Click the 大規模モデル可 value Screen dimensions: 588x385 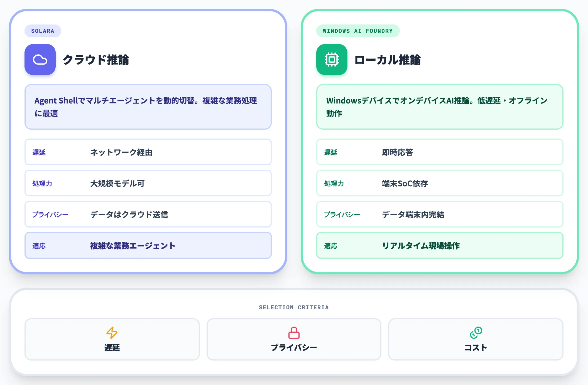(x=117, y=184)
